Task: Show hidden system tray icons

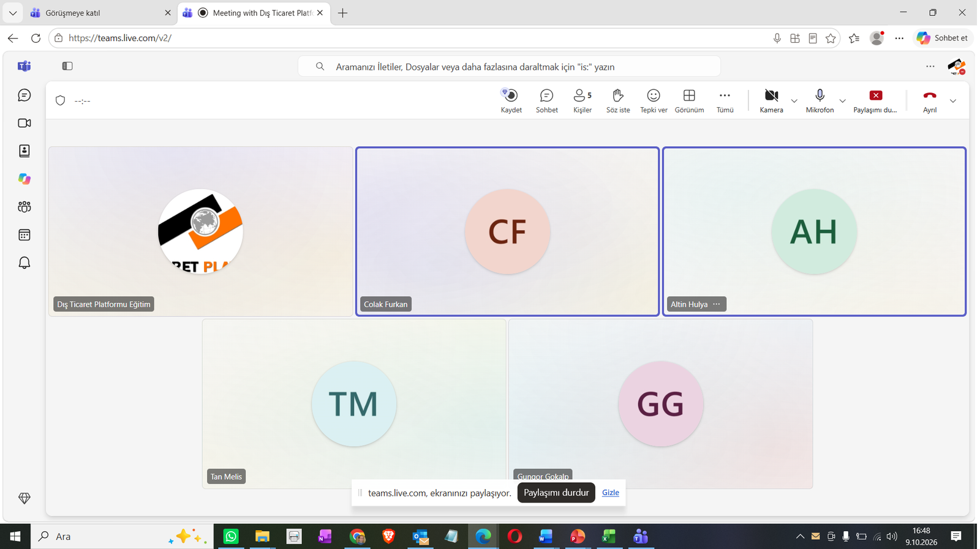Action: (x=800, y=537)
